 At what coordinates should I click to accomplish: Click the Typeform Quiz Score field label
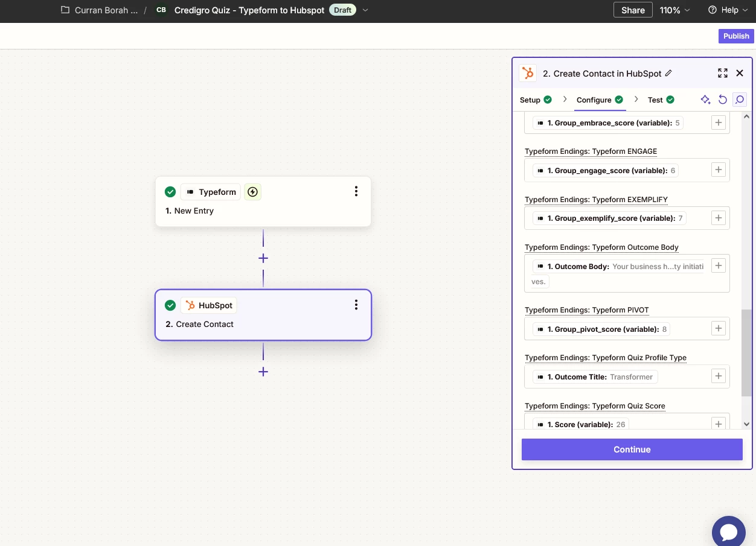click(595, 405)
